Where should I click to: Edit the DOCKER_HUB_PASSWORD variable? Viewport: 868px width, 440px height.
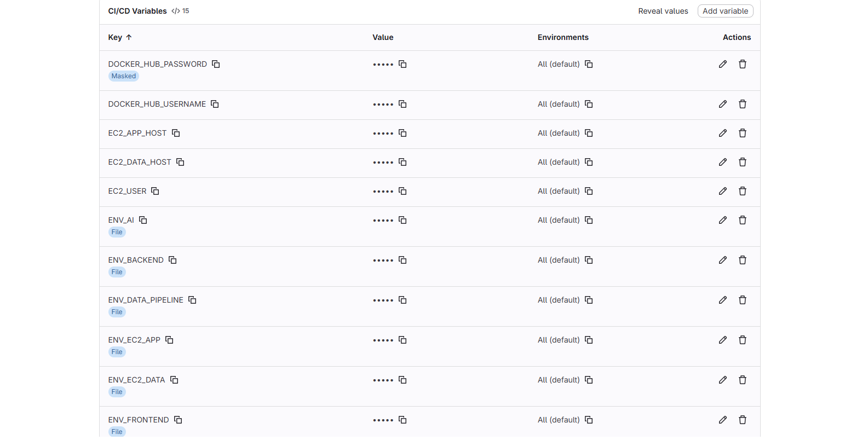click(722, 64)
